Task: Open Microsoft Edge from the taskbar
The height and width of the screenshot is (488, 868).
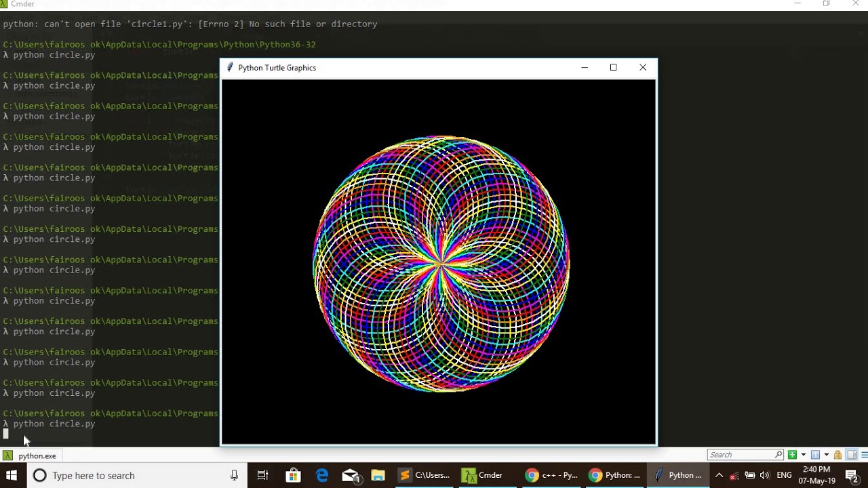Action: (322, 475)
